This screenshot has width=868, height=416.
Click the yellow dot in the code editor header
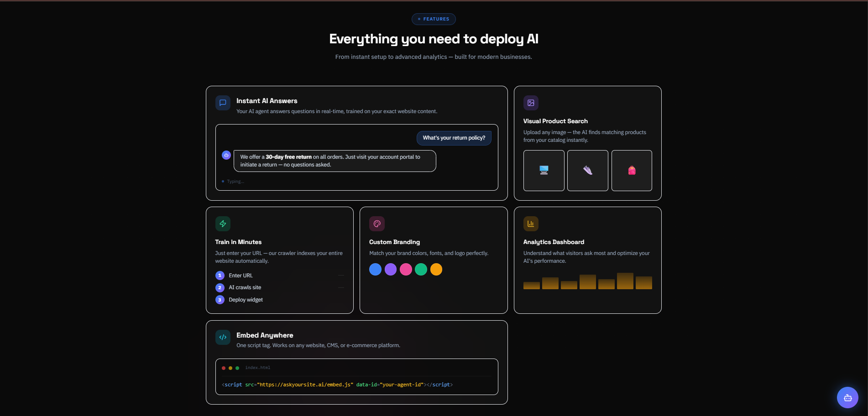coord(230,368)
